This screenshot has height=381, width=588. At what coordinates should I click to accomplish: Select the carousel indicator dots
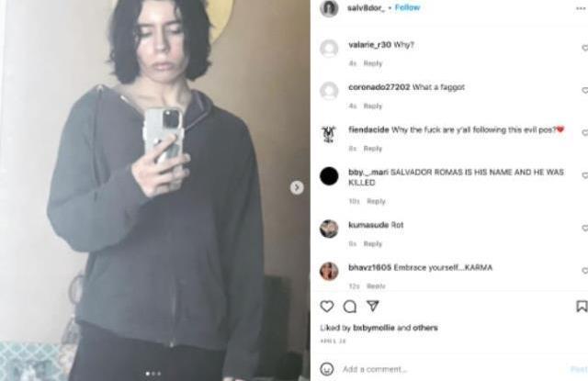[x=153, y=374]
